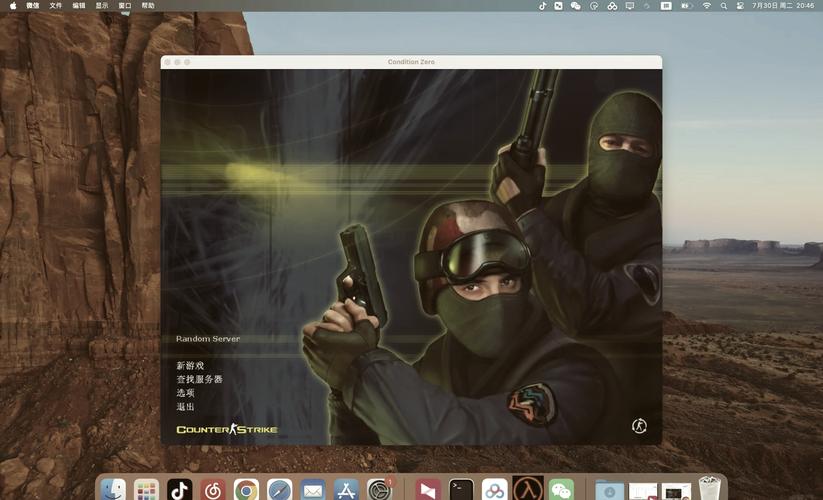The width and height of the screenshot is (823, 500).
Task: Open the App Store from the Dock
Action: click(346, 489)
